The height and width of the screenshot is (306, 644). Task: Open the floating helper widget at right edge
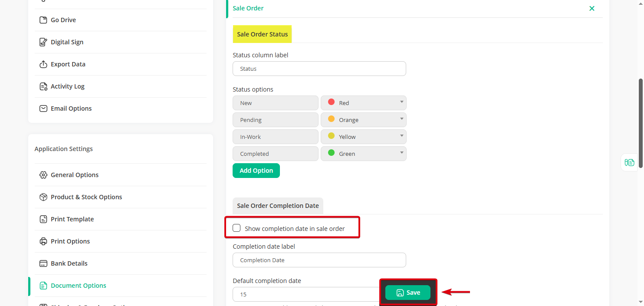629,162
